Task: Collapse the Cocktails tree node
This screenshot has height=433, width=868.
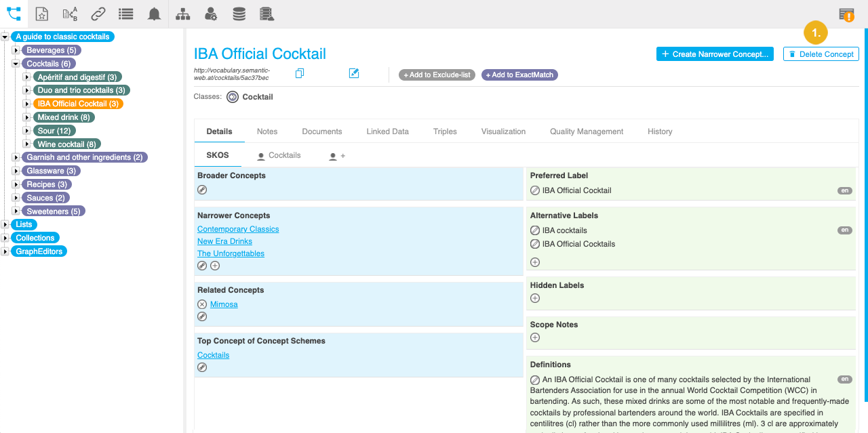Action: (17, 64)
